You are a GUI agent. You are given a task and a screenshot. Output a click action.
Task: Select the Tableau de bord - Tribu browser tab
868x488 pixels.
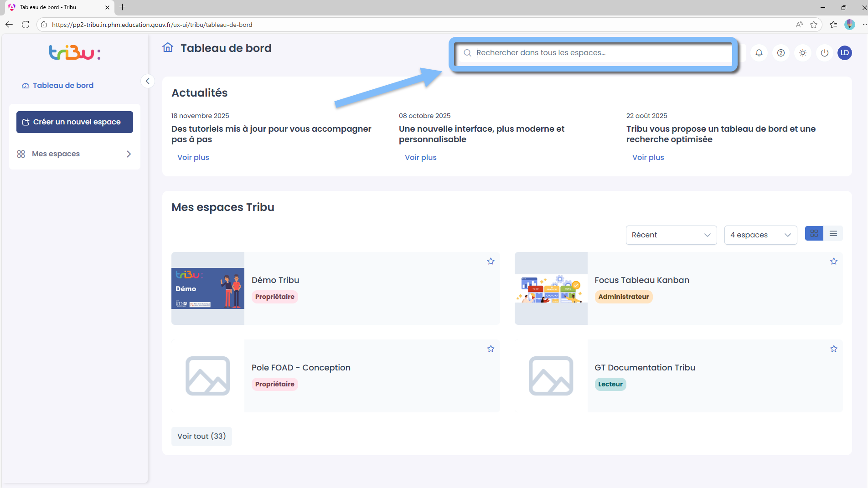[59, 7]
